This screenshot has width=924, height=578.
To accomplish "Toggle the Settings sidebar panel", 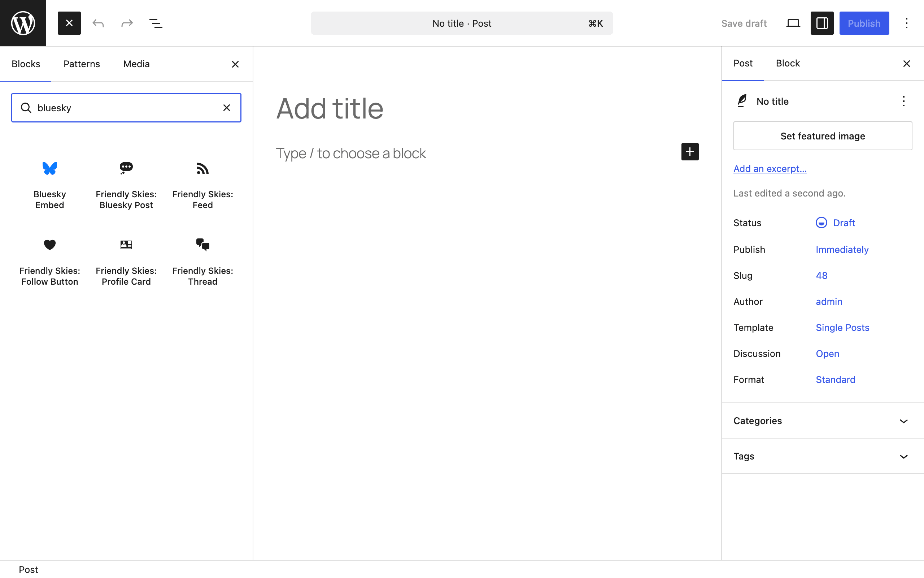I will point(822,23).
